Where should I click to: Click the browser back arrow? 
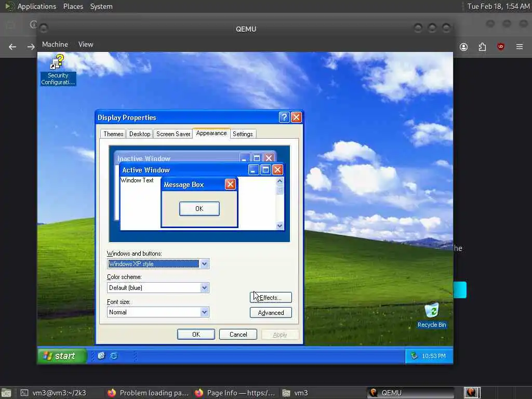coord(12,47)
